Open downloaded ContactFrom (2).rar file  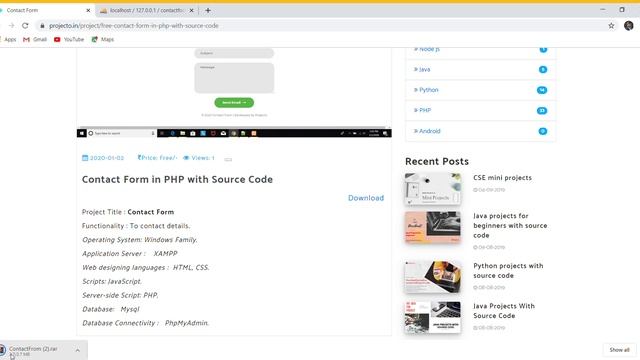33,350
